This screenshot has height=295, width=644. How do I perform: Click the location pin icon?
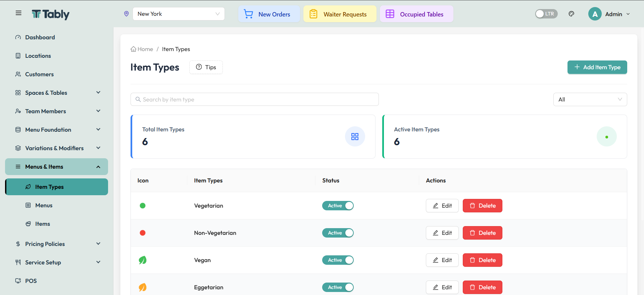point(127,14)
